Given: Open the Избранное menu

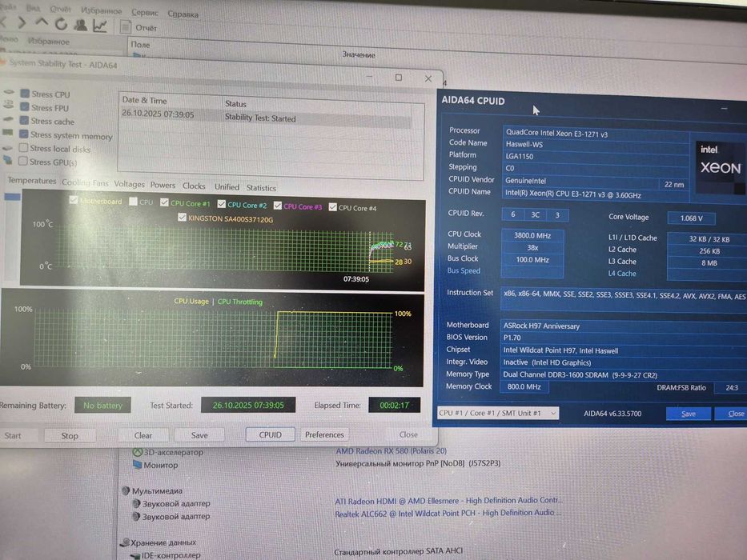Looking at the screenshot, I should 101,10.
